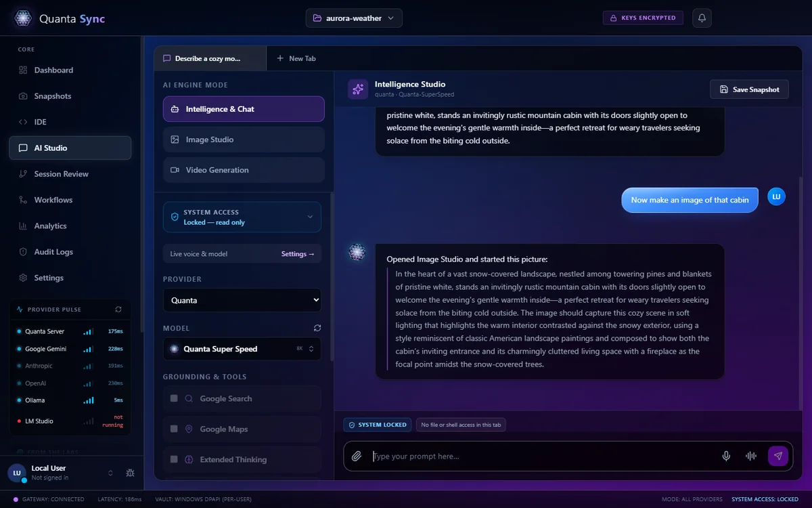Open Settings in the sidebar
This screenshot has width=812, height=508.
(x=70, y=278)
